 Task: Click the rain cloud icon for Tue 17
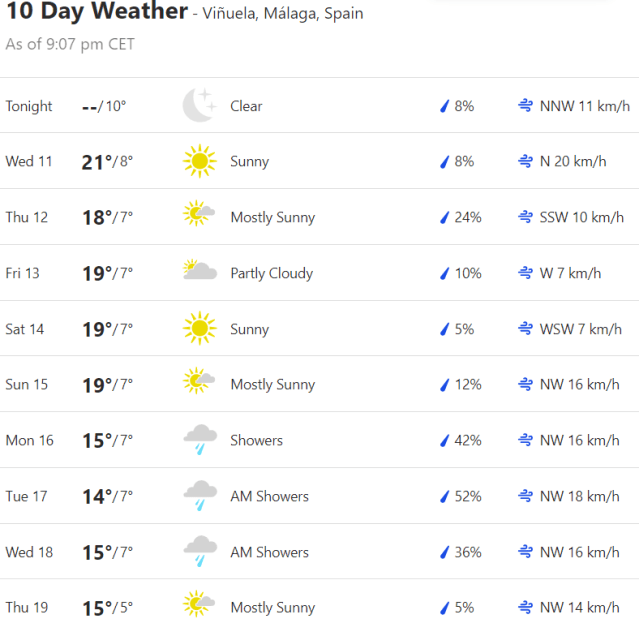point(199,496)
